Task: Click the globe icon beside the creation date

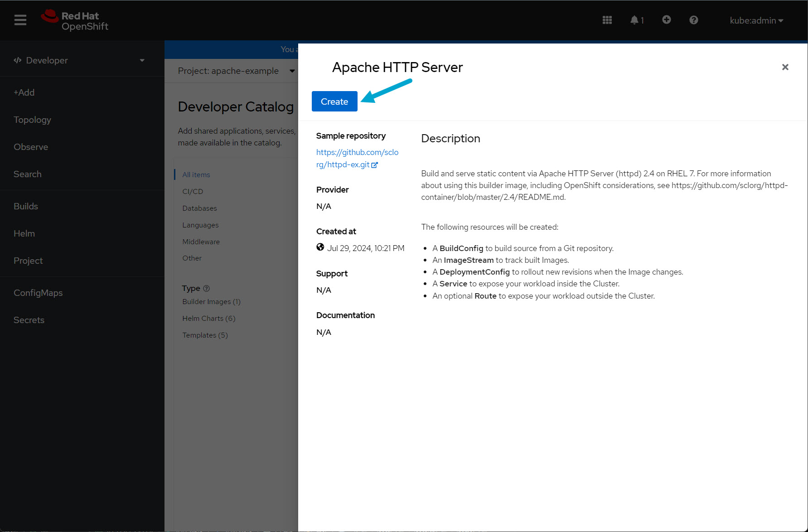Action: (320, 247)
